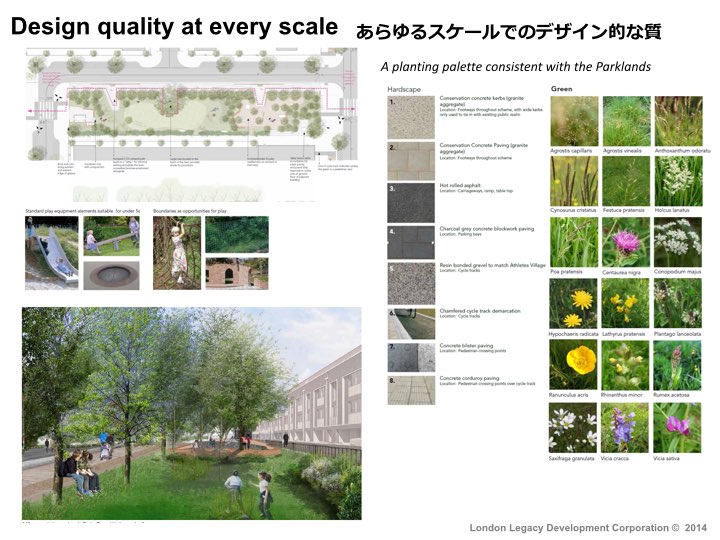This screenshot has width=720, height=540.
Task: Click the Vicia sativa pink flower photo
Action: click(x=677, y=427)
